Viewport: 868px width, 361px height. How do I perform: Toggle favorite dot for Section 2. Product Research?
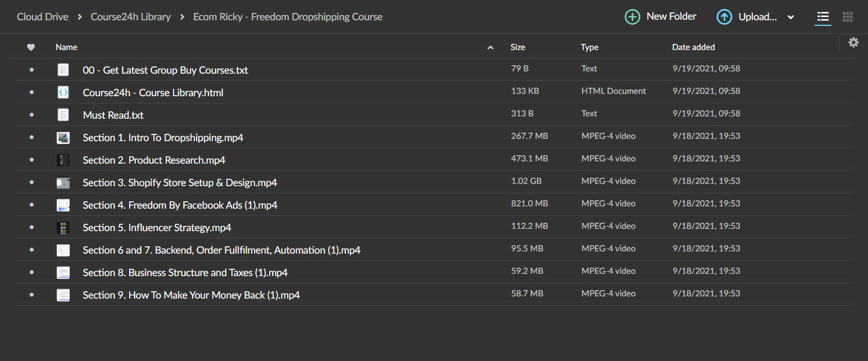pyautogui.click(x=31, y=160)
